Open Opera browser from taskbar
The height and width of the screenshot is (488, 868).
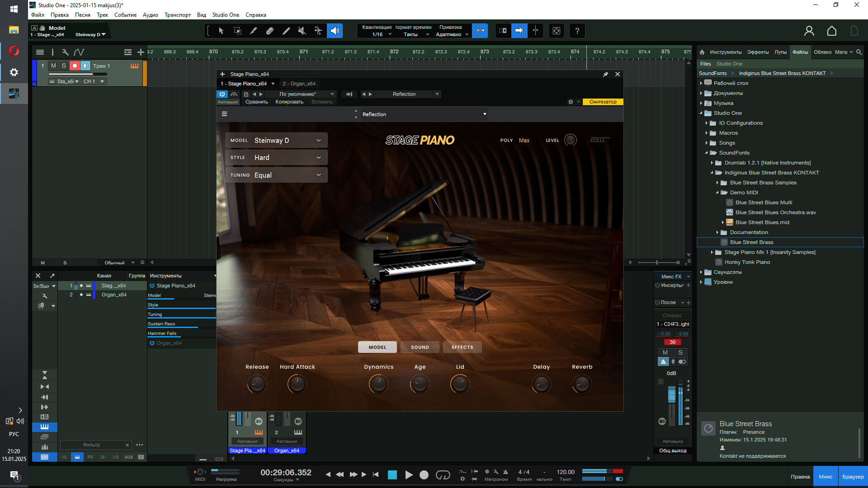tap(14, 51)
